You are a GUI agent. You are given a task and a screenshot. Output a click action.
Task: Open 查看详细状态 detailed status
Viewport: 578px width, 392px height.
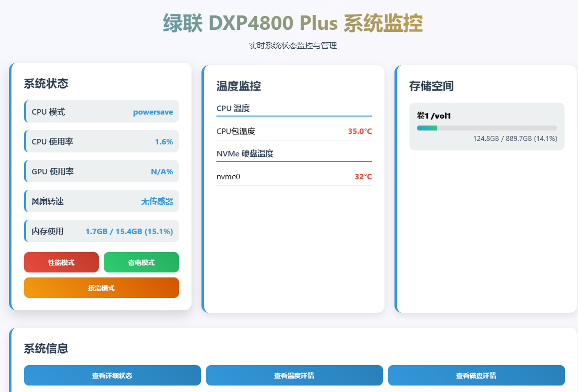[112, 375]
